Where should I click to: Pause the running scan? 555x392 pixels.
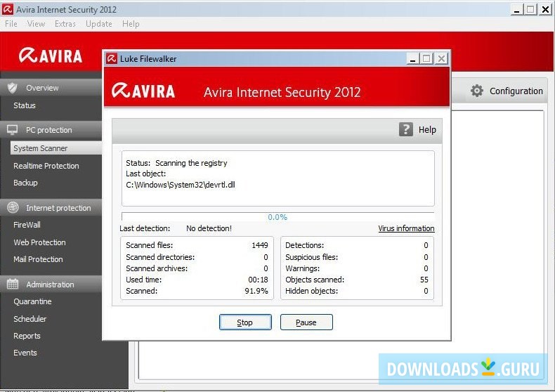(306, 322)
